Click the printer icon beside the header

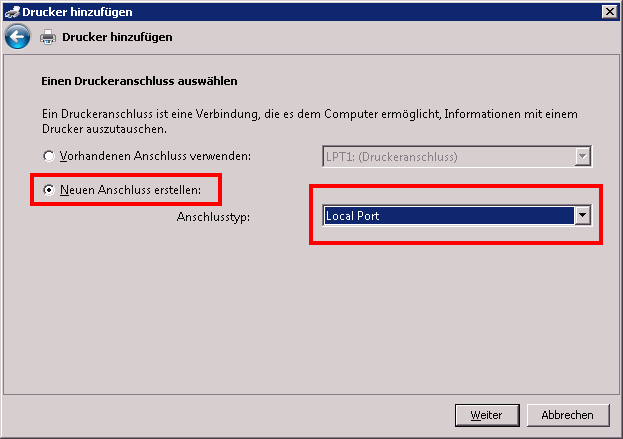pyautogui.click(x=47, y=38)
